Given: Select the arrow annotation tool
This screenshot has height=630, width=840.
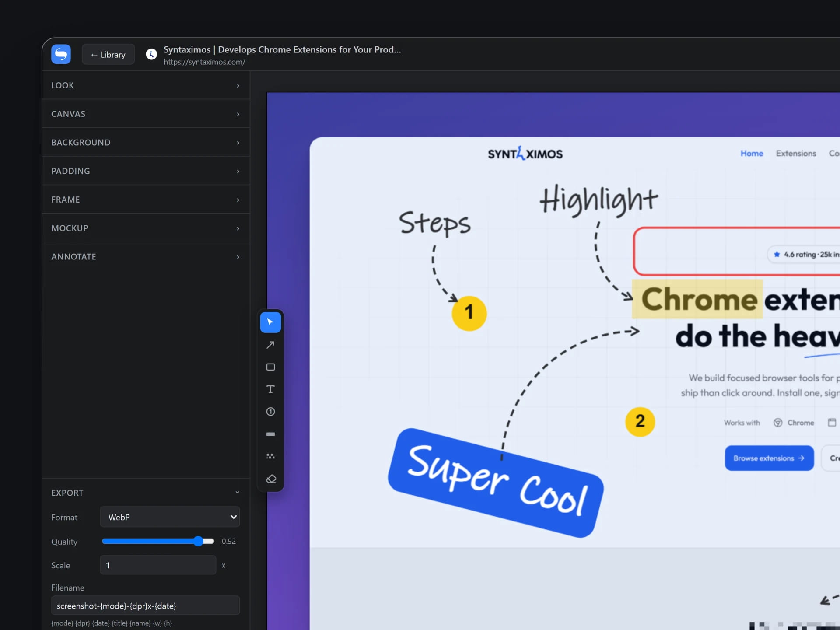Looking at the screenshot, I should tap(270, 345).
